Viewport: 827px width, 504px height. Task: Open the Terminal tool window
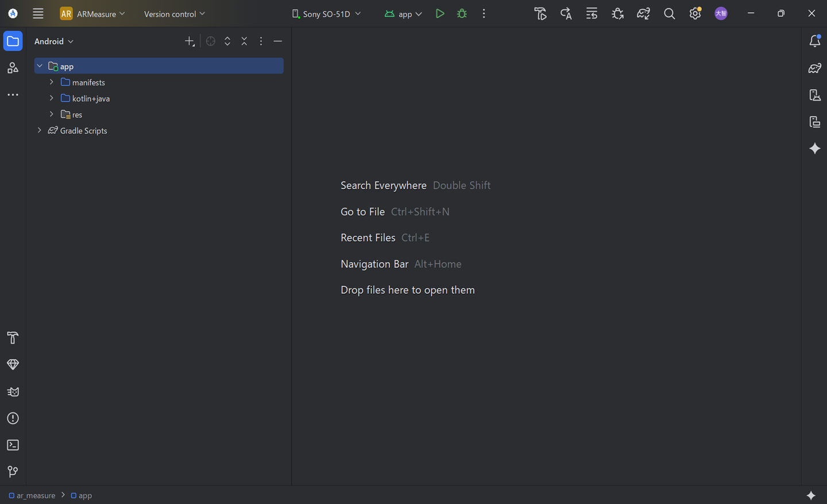[x=13, y=445]
